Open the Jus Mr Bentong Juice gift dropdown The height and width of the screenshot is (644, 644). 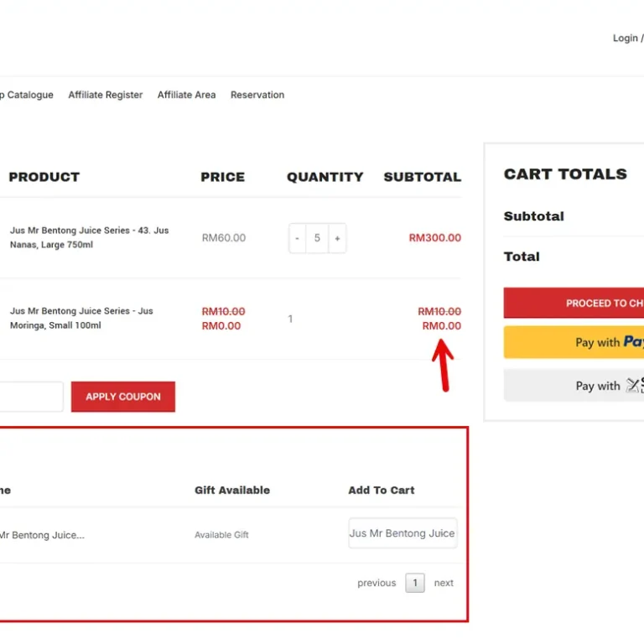[x=402, y=533]
